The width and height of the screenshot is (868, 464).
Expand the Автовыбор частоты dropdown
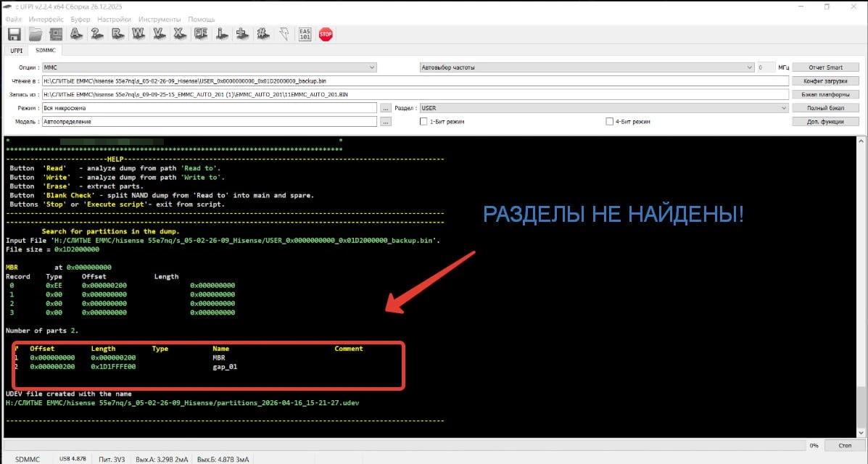[x=587, y=67]
